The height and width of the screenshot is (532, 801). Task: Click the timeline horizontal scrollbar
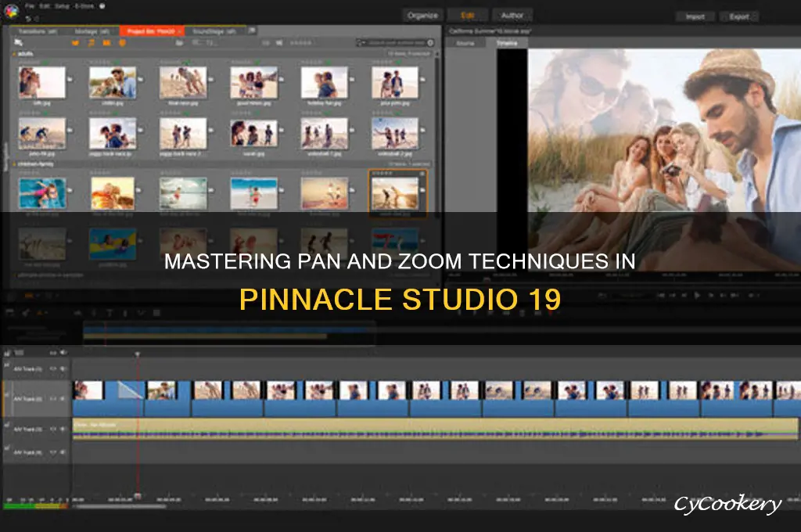click(121, 506)
